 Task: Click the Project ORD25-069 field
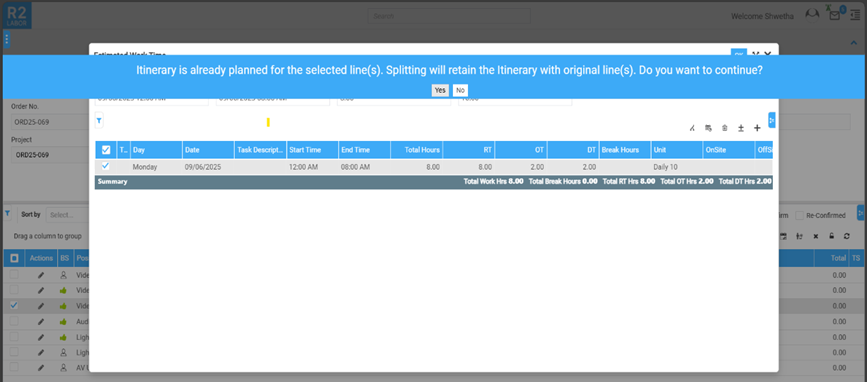tap(50, 155)
